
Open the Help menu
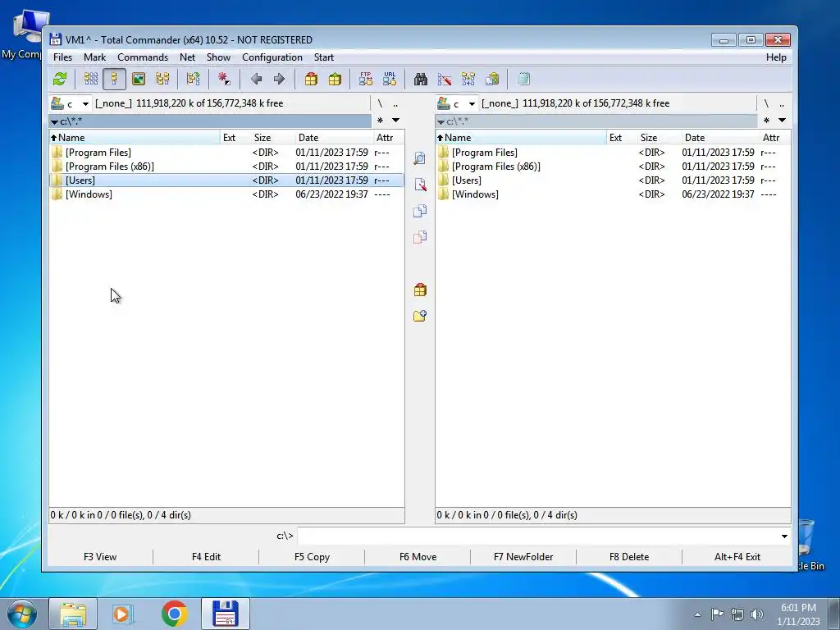(776, 57)
